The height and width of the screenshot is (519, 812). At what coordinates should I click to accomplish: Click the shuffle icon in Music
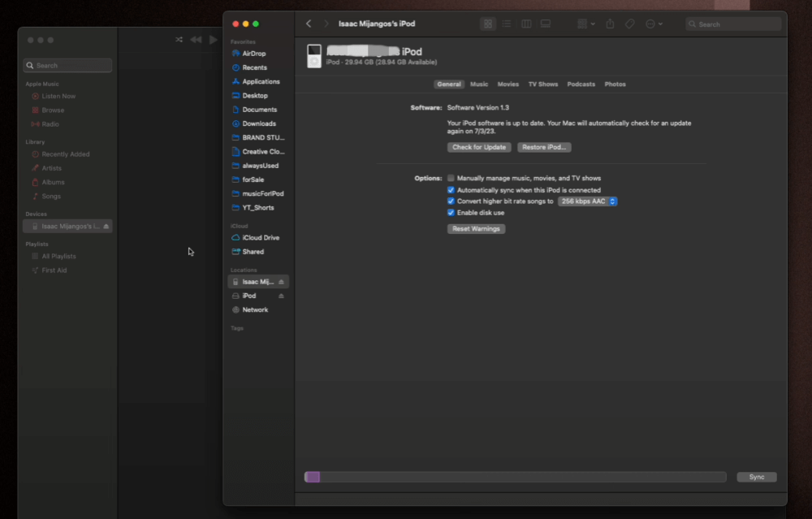pyautogui.click(x=179, y=40)
